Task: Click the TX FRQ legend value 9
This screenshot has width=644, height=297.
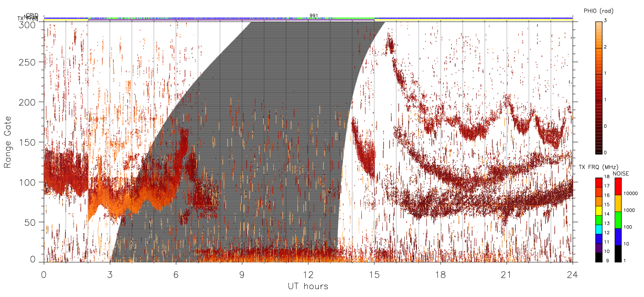Action: point(607,260)
